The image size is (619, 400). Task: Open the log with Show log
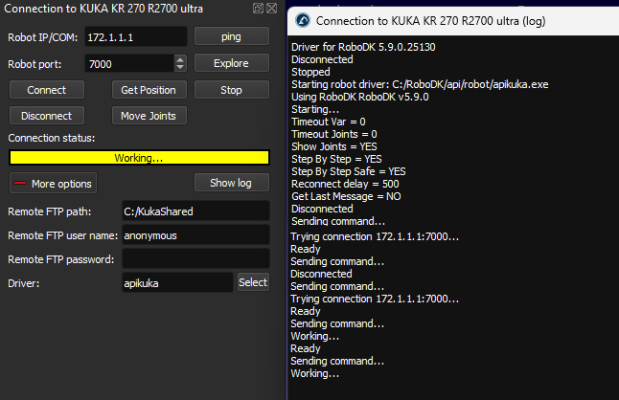point(231,184)
